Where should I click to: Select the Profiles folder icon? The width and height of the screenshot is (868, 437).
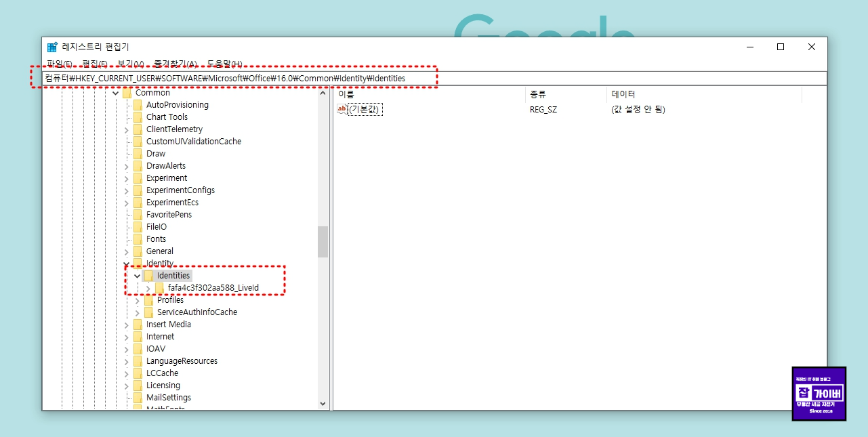pos(148,300)
